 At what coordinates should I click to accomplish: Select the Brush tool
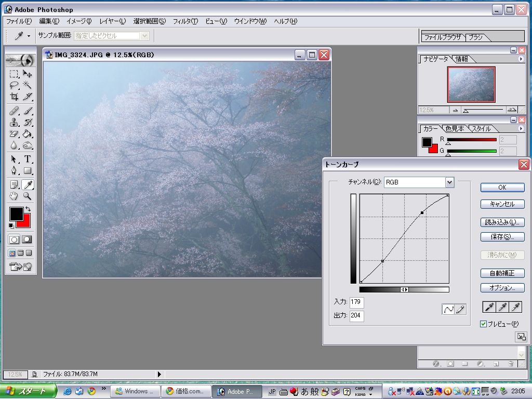click(27, 111)
